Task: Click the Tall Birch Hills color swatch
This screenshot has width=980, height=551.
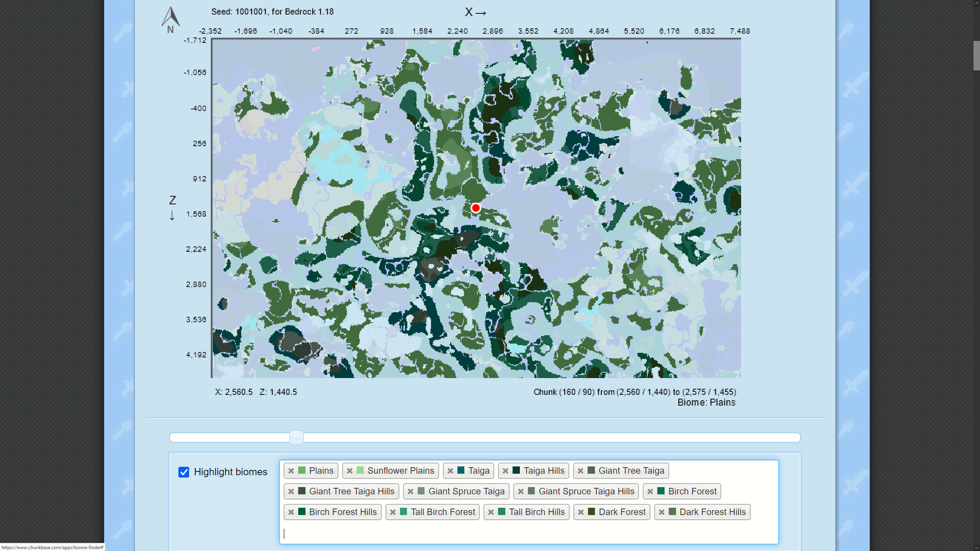Action: pos(501,512)
